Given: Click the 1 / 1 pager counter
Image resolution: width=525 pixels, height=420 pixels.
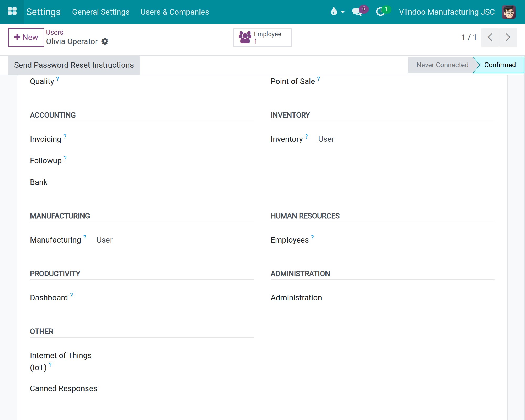Looking at the screenshot, I should [469, 37].
